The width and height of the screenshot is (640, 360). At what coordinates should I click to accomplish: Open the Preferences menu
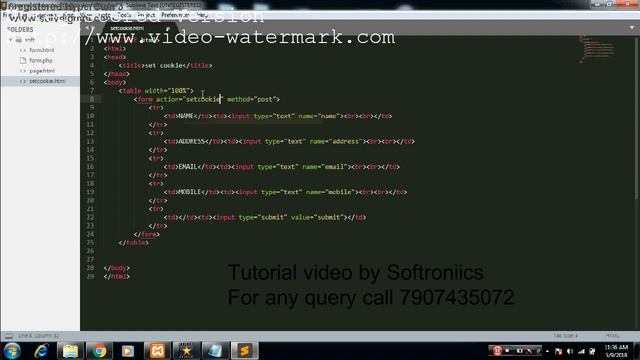[x=176, y=15]
